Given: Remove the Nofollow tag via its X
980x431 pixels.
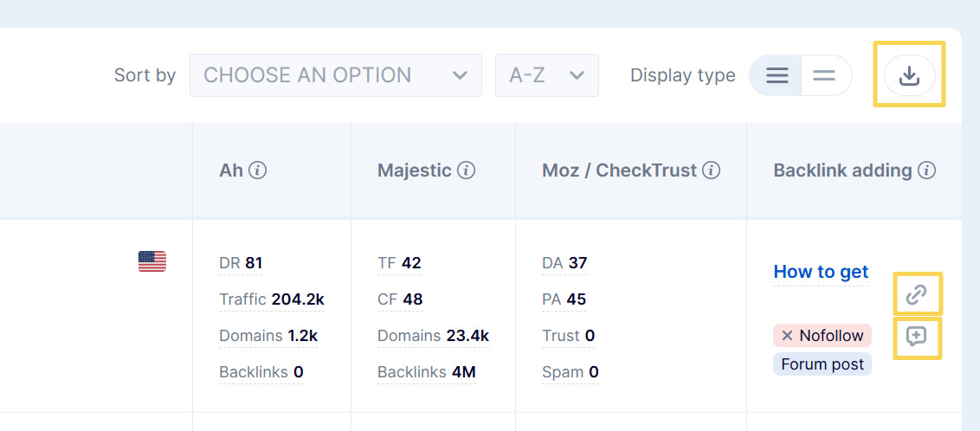Looking at the screenshot, I should point(787,335).
